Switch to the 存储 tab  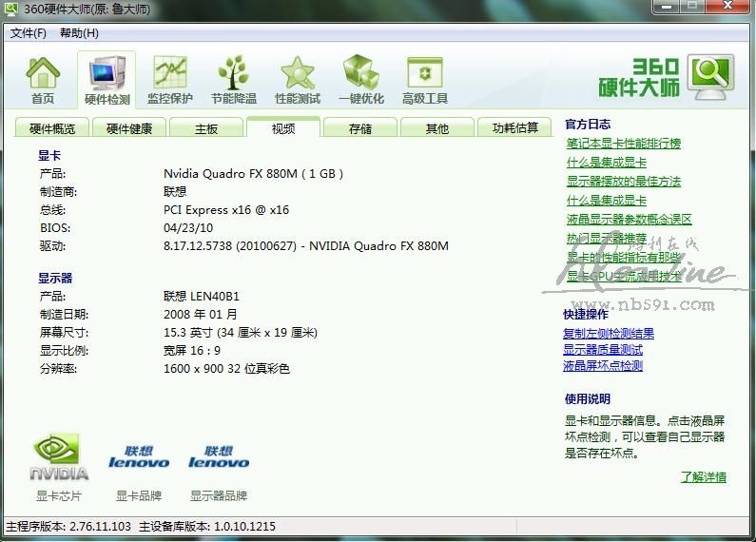[x=360, y=128]
